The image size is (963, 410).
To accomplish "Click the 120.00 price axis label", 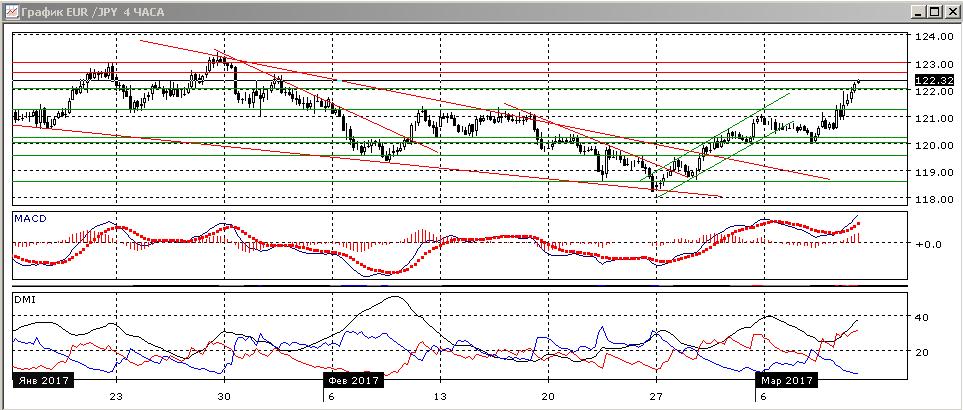I will 934,145.
